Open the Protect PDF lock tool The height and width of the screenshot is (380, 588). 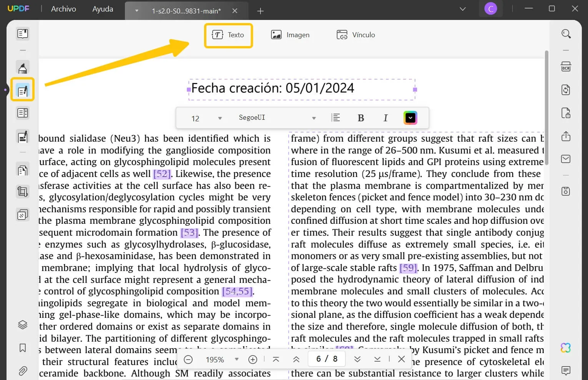coord(566,113)
